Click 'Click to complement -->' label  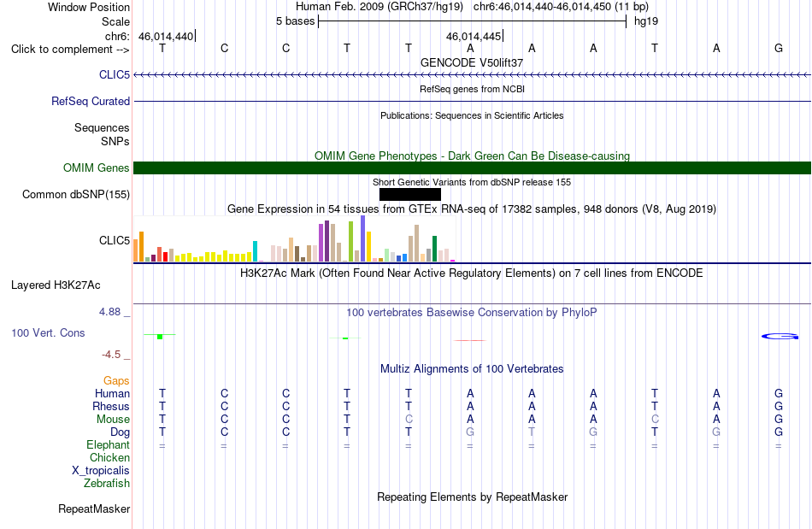click(x=70, y=50)
